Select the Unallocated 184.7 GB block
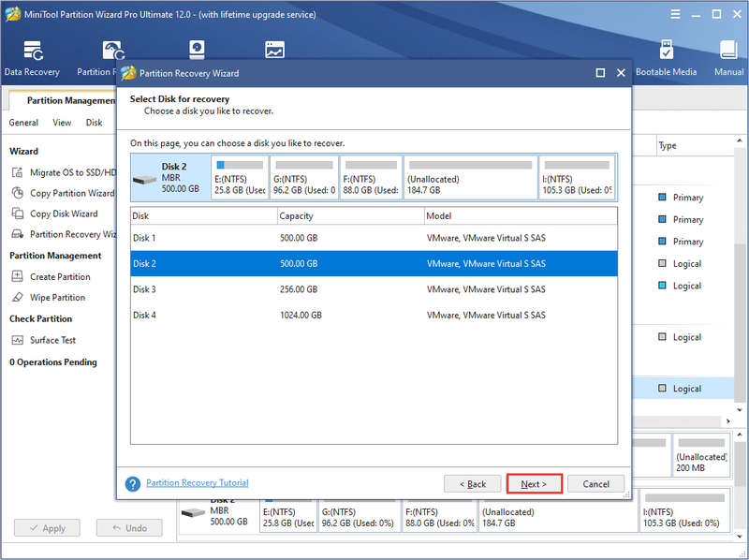749x560 pixels. pos(471,177)
